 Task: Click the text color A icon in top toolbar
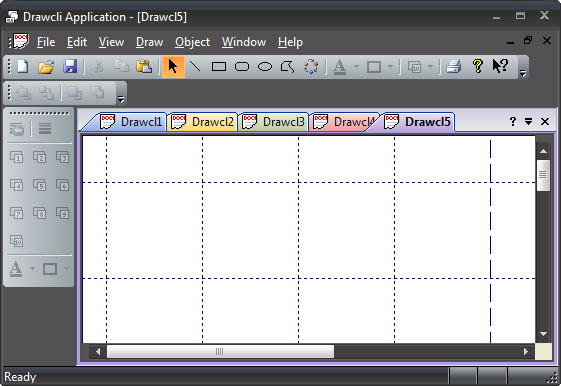[340, 67]
